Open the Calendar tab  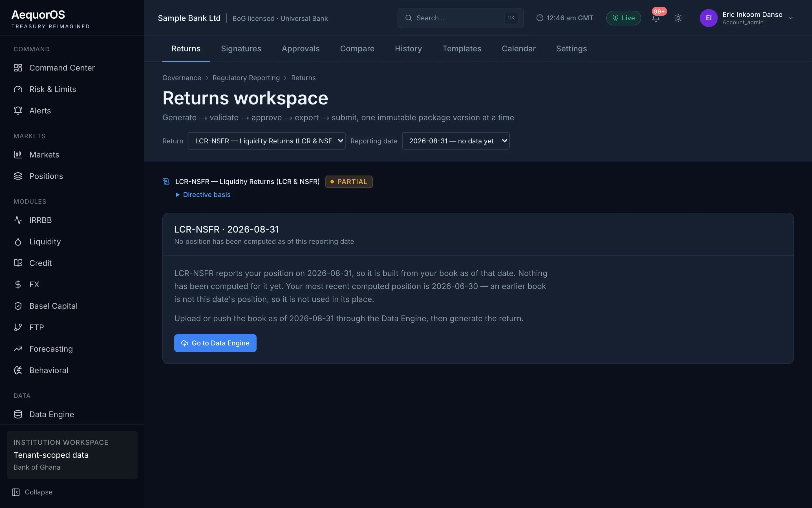point(518,49)
